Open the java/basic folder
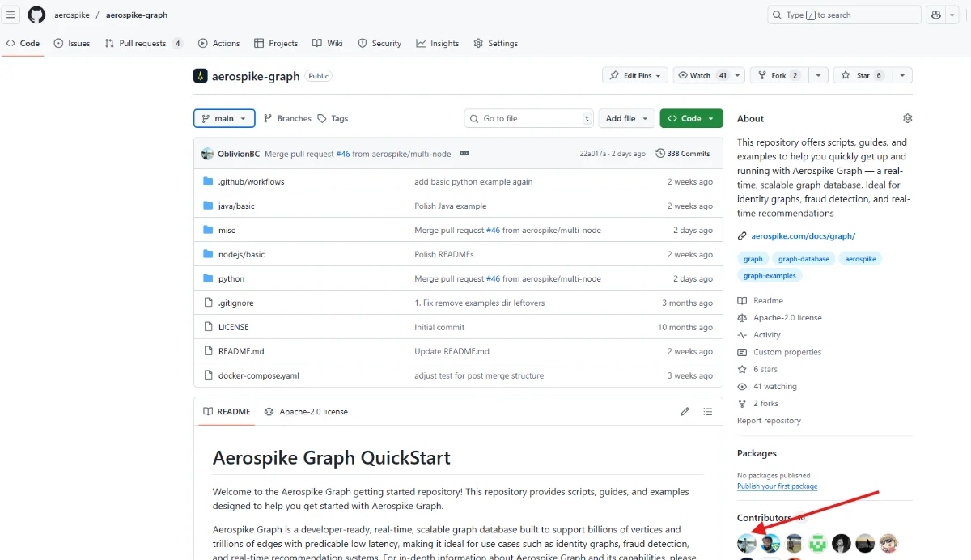 coord(236,206)
